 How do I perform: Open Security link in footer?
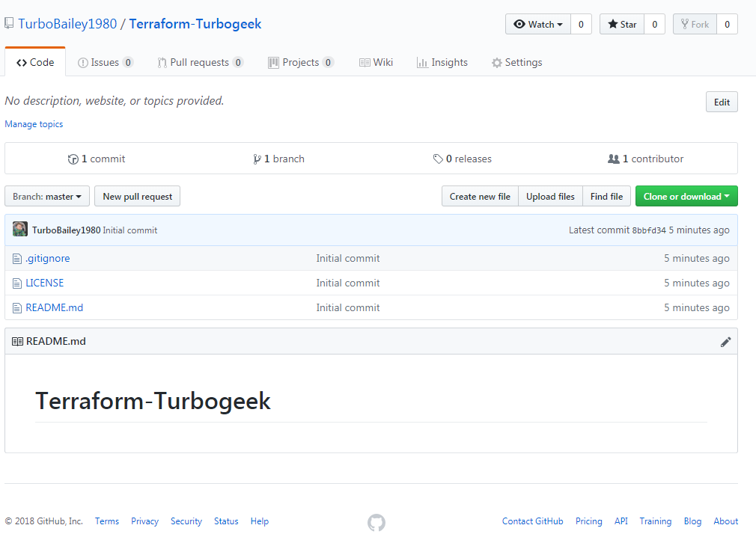(186, 521)
